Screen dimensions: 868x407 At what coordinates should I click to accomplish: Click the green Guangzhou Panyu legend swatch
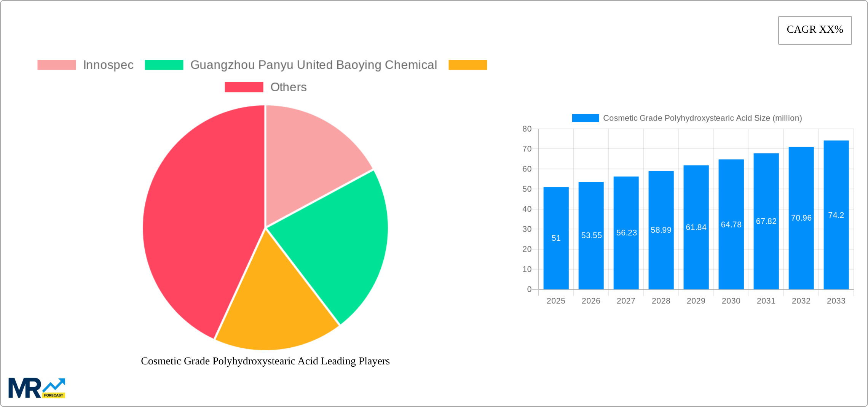click(164, 65)
